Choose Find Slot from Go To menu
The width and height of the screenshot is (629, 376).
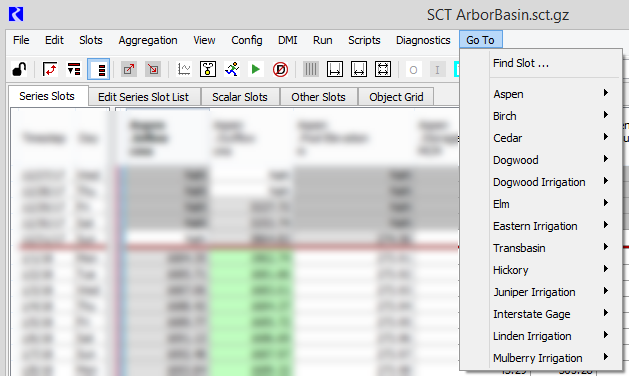521,63
